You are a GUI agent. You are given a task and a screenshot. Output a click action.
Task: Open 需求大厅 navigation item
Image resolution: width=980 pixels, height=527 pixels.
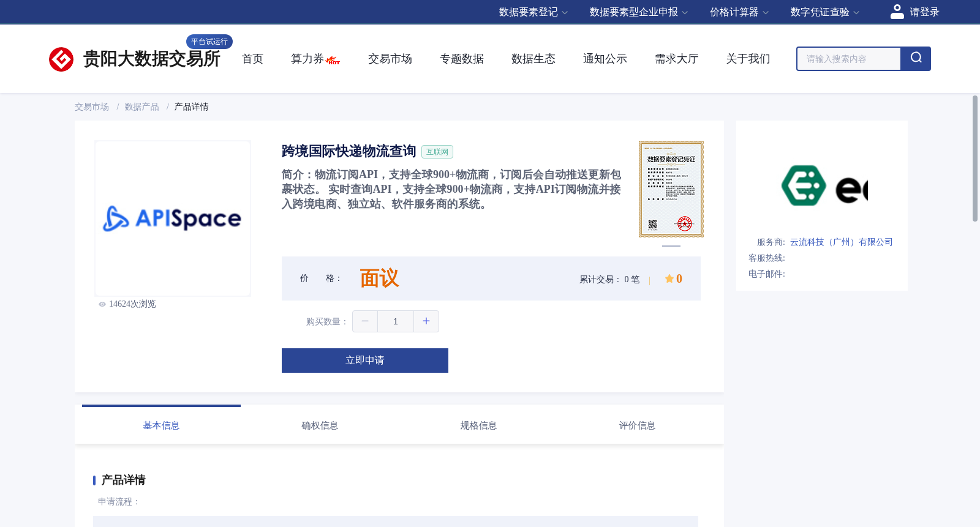tap(677, 59)
